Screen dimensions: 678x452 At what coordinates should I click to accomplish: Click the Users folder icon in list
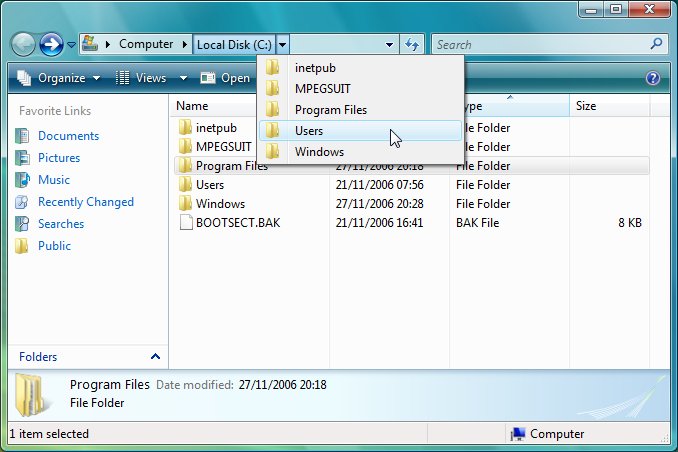(185, 185)
